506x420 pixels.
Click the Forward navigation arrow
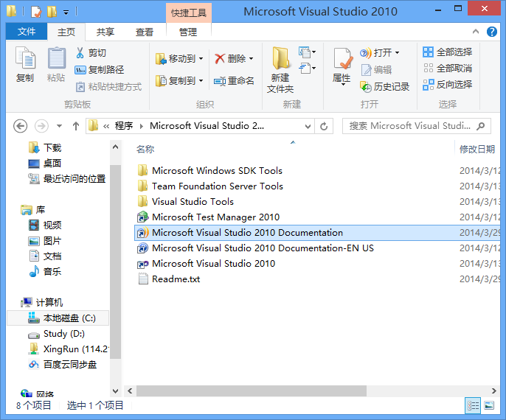point(41,126)
